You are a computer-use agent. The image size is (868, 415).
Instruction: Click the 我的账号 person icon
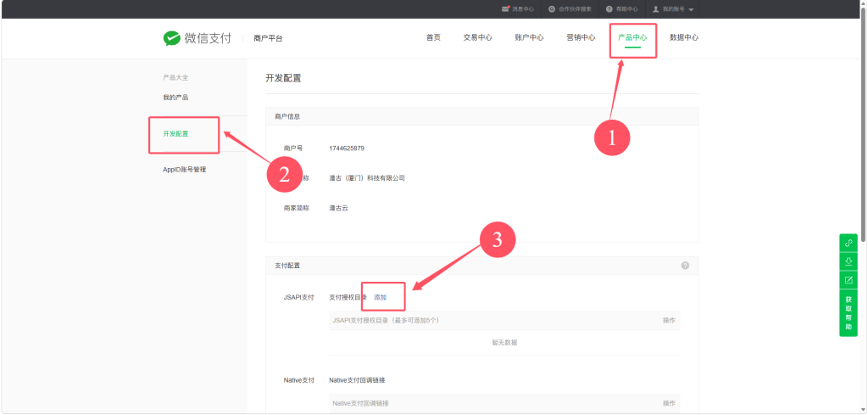point(656,8)
